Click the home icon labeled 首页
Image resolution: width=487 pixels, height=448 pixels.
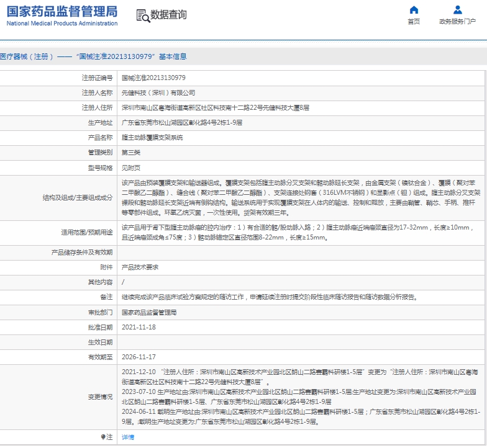(x=414, y=10)
